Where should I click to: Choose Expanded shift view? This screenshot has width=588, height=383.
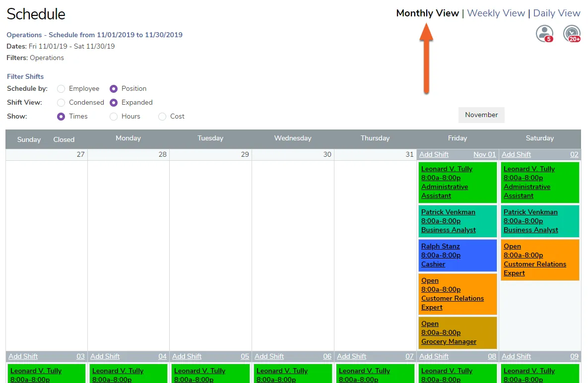[x=114, y=103]
